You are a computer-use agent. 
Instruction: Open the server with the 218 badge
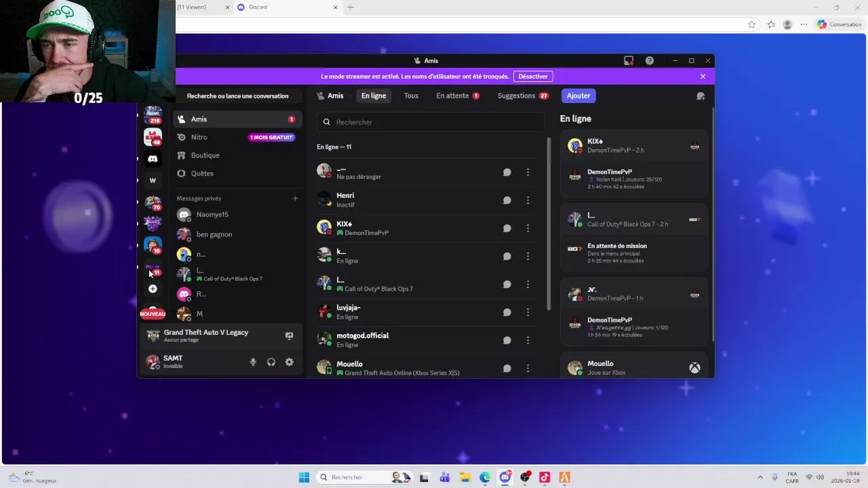tap(153, 115)
